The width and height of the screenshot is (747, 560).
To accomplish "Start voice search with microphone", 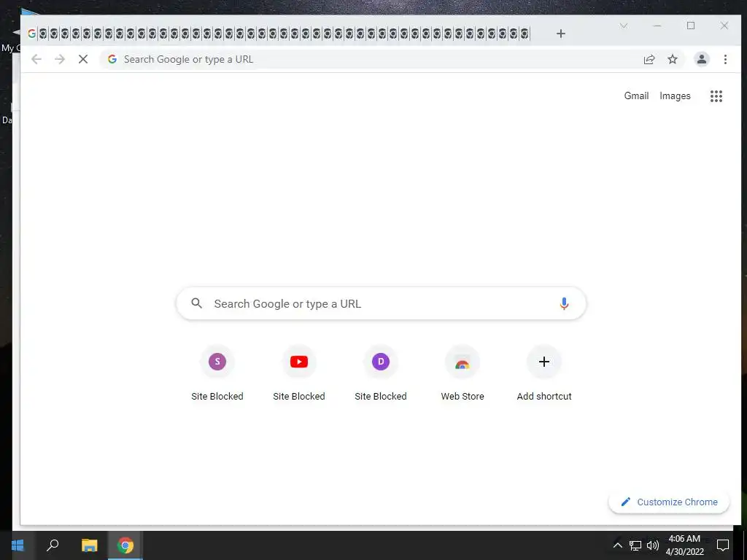I will 564,303.
